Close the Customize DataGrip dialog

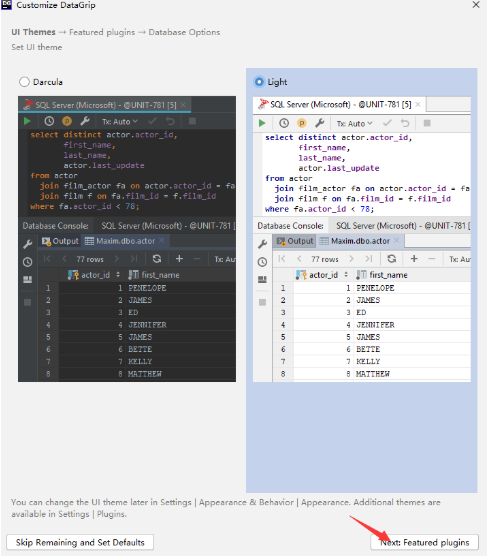point(476,5)
